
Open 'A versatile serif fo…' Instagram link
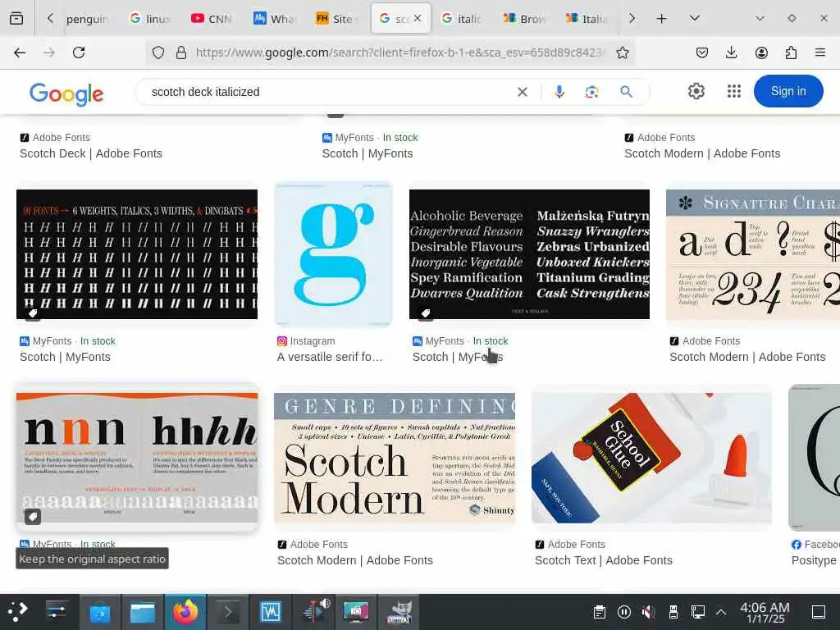[330, 357]
